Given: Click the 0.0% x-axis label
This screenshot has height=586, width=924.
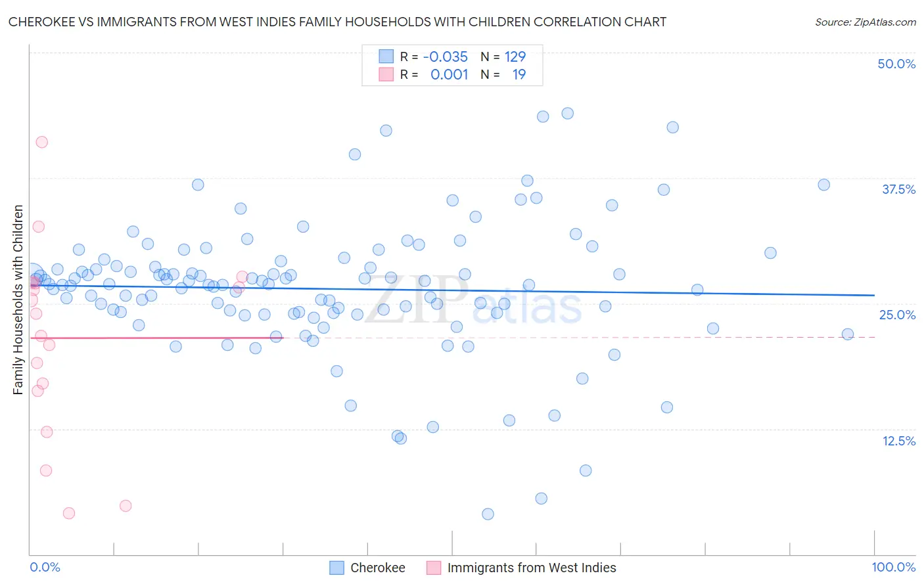Looking at the screenshot, I should click(45, 567).
